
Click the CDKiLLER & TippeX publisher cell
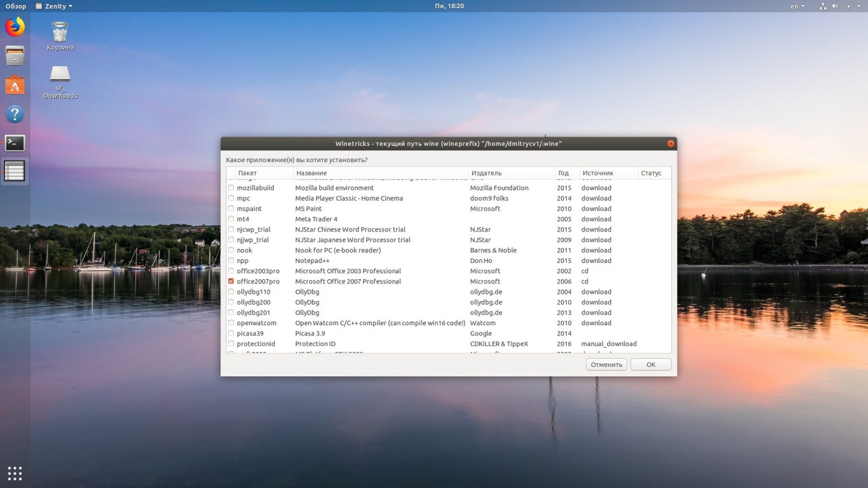[499, 344]
